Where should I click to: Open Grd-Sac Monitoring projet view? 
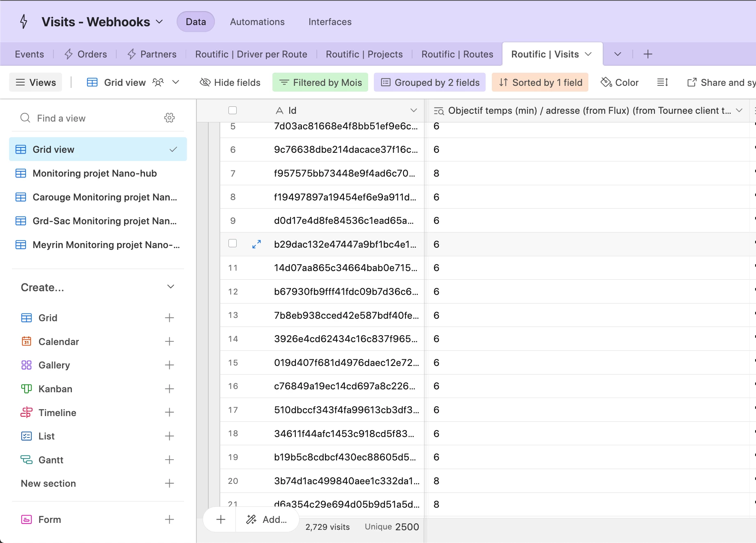point(98,221)
